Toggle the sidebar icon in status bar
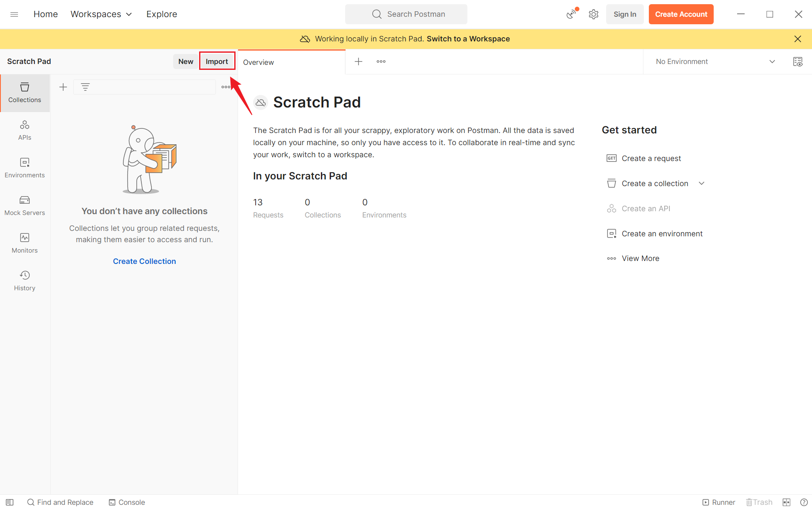Image resolution: width=812 pixels, height=509 pixels. [x=10, y=502]
